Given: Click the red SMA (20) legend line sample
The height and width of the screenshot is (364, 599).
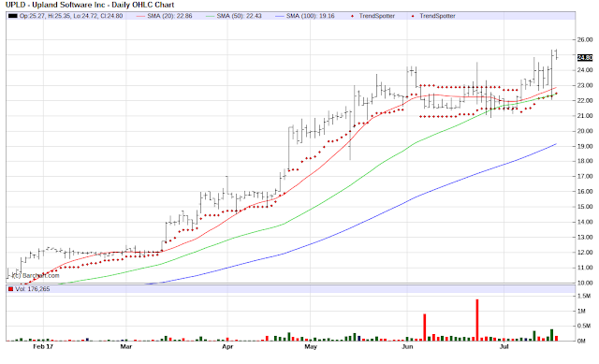Looking at the screenshot, I should [141, 16].
